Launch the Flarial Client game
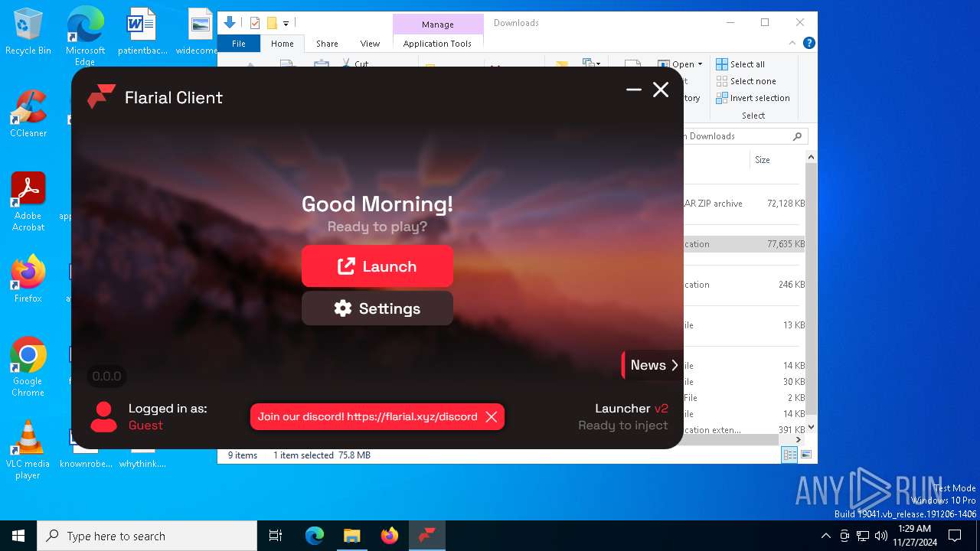This screenshot has width=980, height=551. coord(377,266)
